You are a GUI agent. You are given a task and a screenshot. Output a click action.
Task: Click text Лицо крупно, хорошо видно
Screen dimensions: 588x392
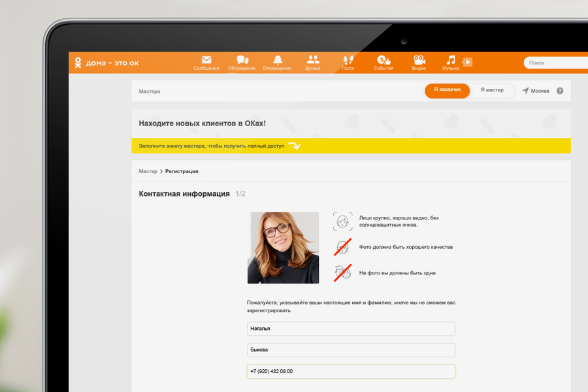[399, 221]
